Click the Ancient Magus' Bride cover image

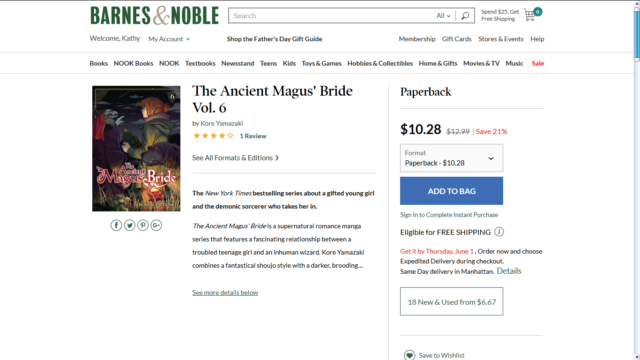click(136, 149)
